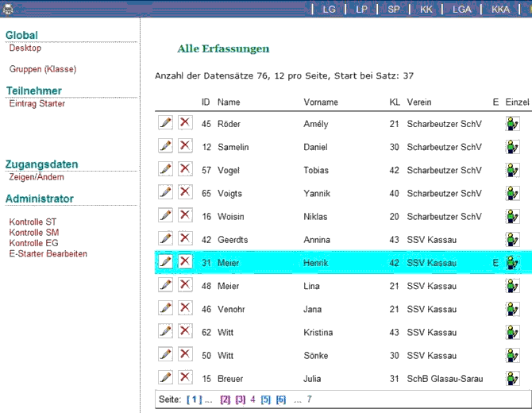
Task: Open E-Starter Bearbeiten in Administrator section
Action: coord(48,254)
